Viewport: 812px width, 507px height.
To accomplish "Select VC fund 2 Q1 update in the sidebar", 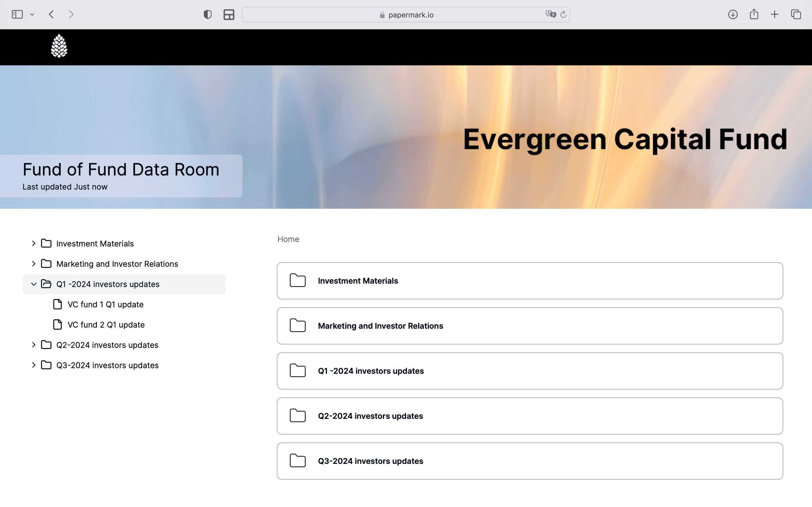I will (106, 324).
